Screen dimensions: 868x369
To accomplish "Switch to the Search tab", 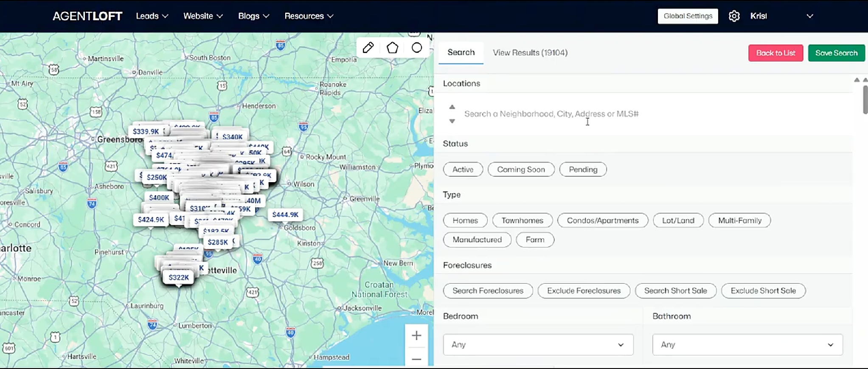I will 461,52.
